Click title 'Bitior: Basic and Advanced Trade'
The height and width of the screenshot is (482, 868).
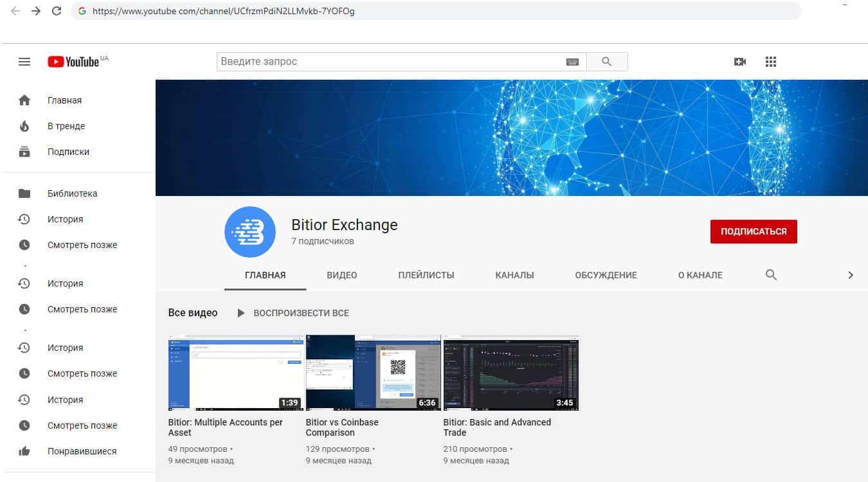point(497,427)
